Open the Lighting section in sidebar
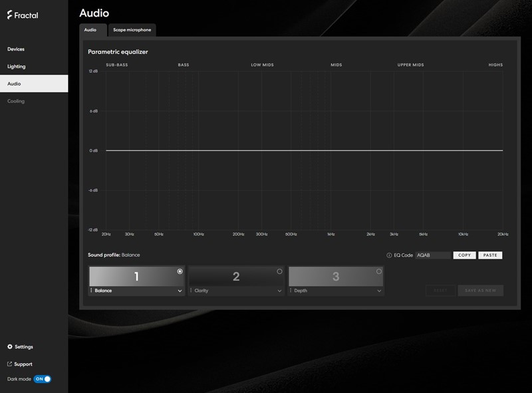This screenshot has height=393, width=532. tap(17, 66)
